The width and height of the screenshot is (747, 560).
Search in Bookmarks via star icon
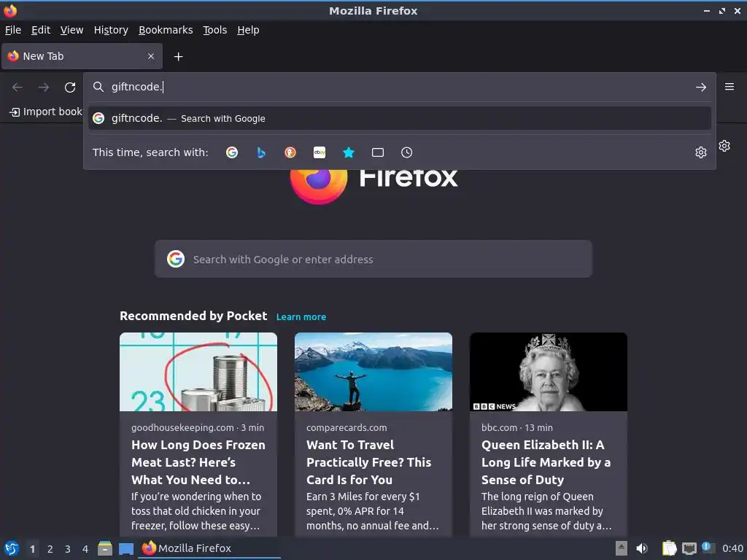tap(349, 152)
